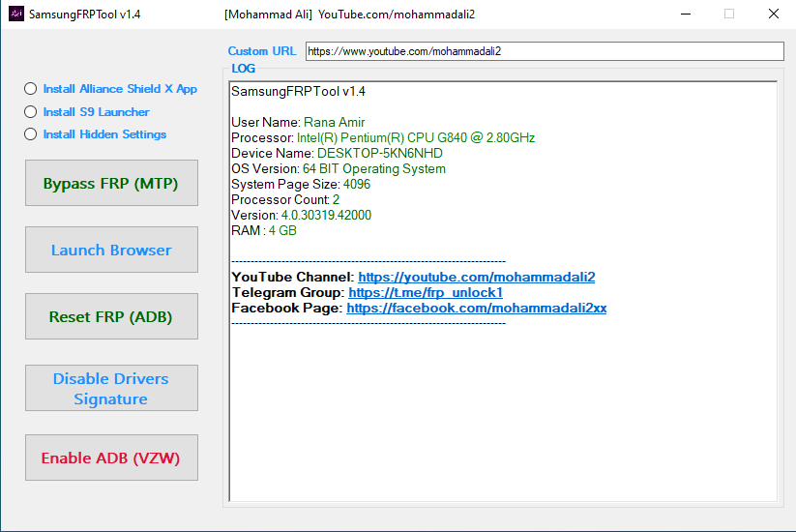Click the Telegram Group bold label
The image size is (796, 532).
pyautogui.click(x=288, y=293)
